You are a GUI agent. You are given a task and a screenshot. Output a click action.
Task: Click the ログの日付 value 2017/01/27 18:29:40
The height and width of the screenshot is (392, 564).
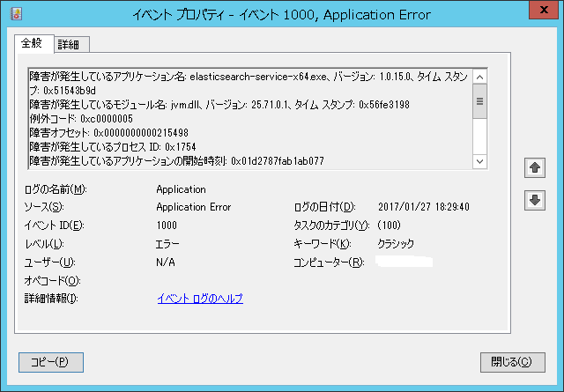[423, 207]
